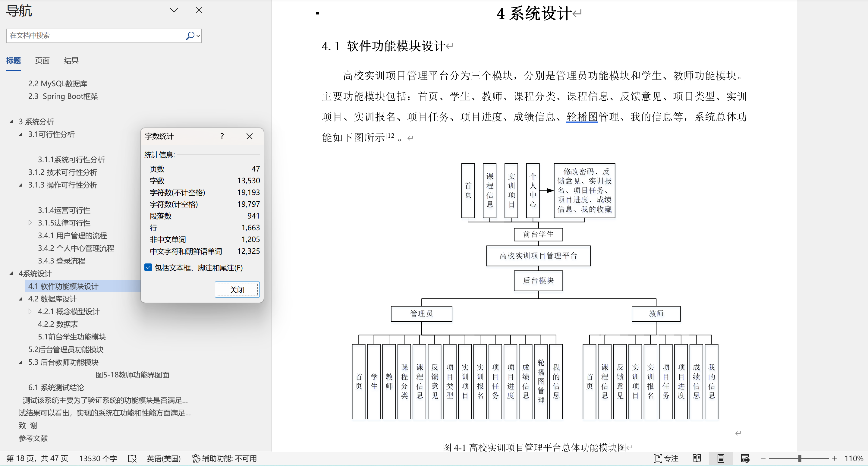
Task: Click the 高校实训项目管理平台 box in diagram
Action: point(538,256)
